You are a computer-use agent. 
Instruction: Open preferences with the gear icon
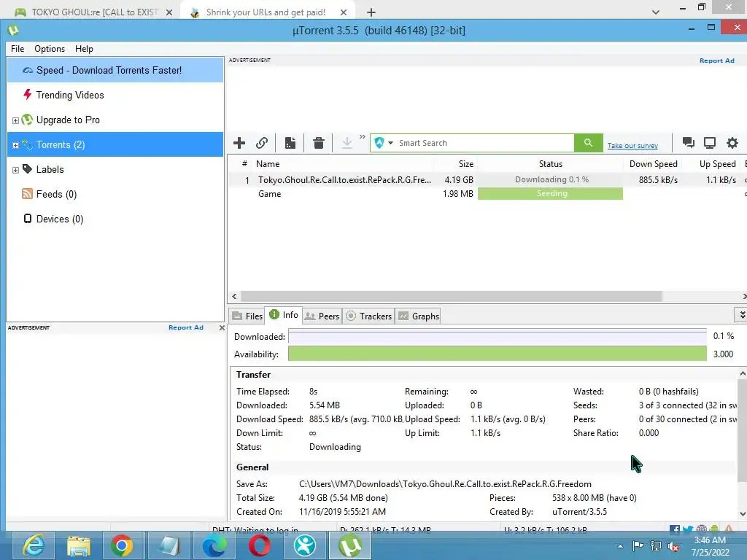732,143
